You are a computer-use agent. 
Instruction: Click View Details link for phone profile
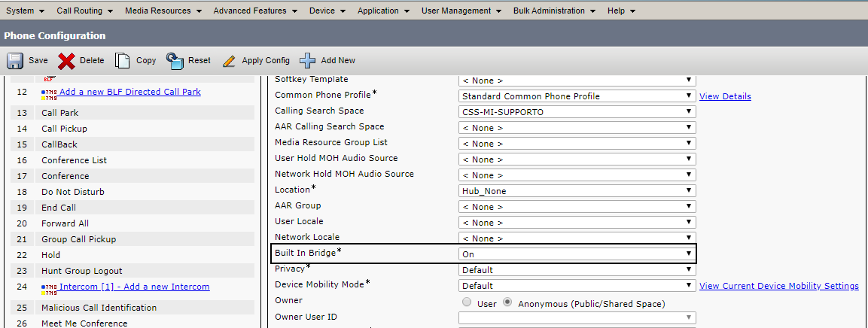725,96
